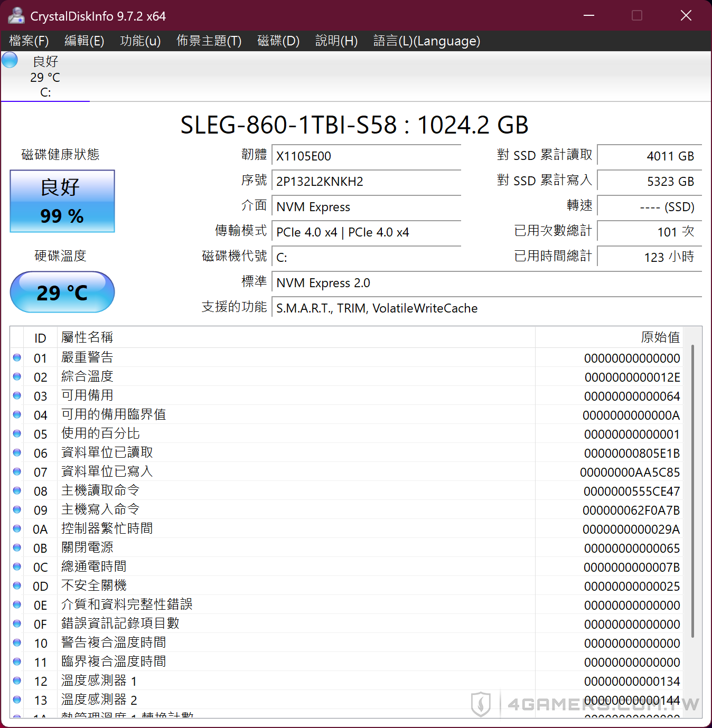This screenshot has height=728, width=712.
Task: Open the 磁碟(D) menu
Action: pyautogui.click(x=278, y=41)
